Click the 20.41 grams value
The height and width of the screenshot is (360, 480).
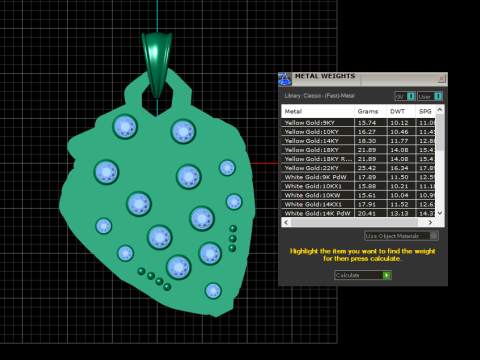367,213
